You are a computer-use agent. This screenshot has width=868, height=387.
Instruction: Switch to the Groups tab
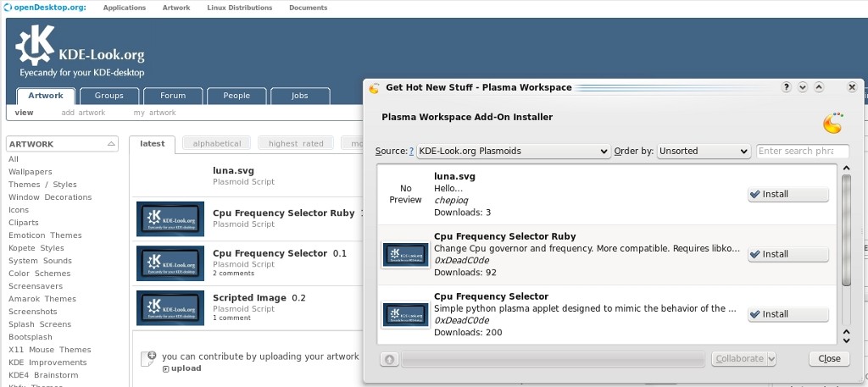[x=108, y=96]
